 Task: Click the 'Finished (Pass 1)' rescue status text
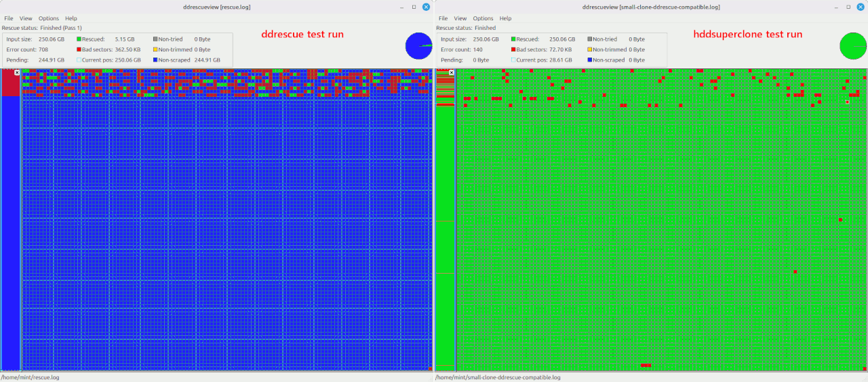[61, 28]
